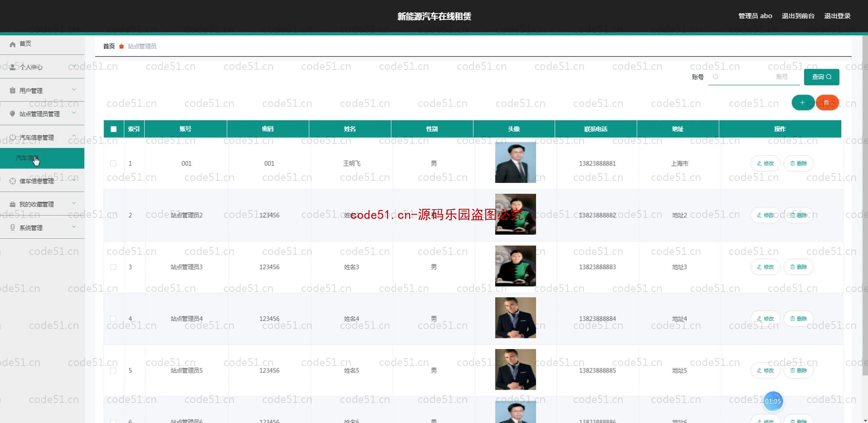868x423 pixels.
Task: Open the 汽车信息 submenu item
Action: pos(42,158)
